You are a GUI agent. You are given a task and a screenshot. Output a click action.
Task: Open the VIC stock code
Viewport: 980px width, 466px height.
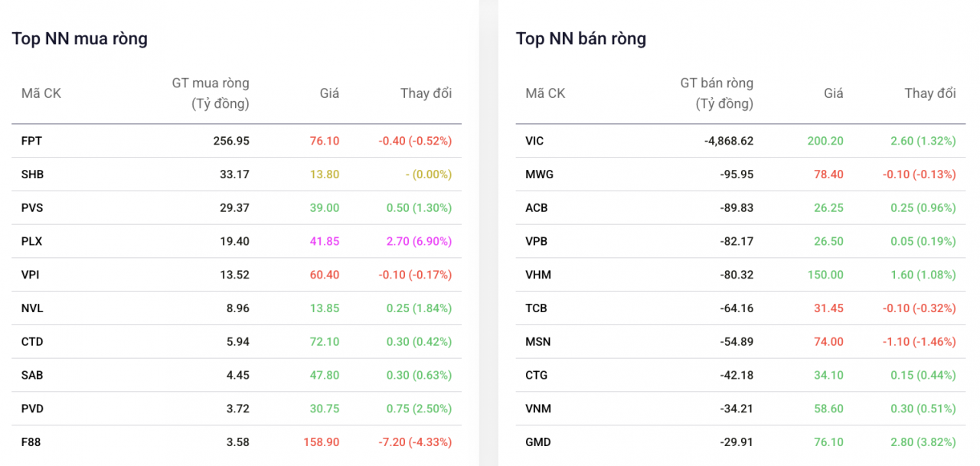(x=534, y=141)
